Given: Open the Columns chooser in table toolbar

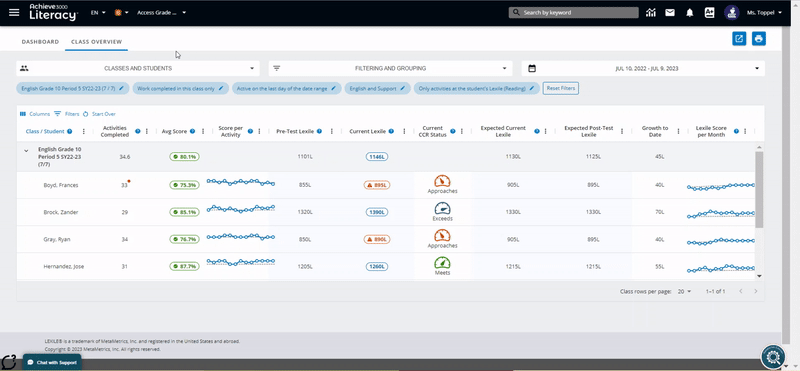Looking at the screenshot, I should click(x=35, y=114).
